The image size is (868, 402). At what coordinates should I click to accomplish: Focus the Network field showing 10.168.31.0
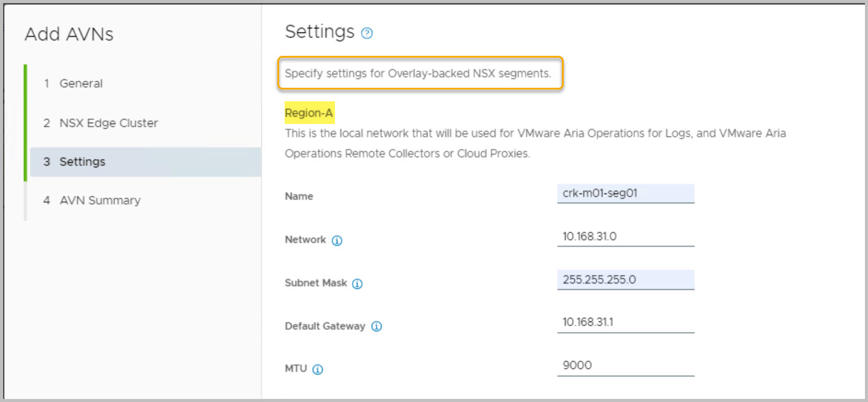[x=625, y=236]
